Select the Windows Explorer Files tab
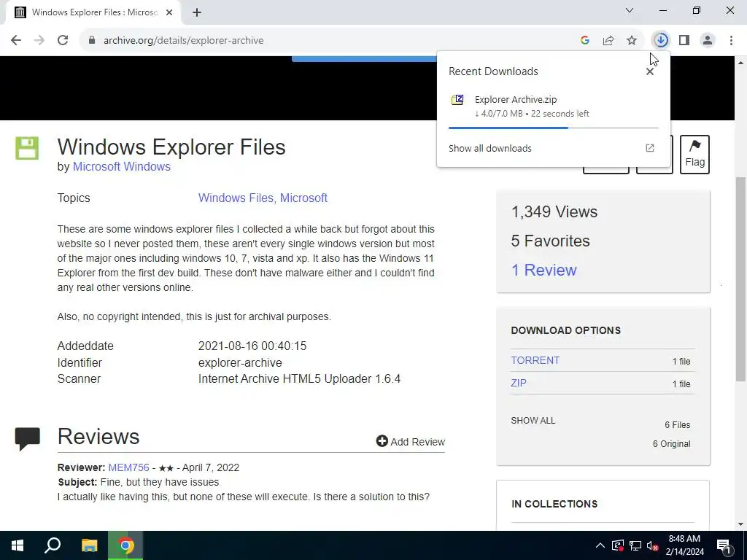747x560 pixels. point(93,12)
